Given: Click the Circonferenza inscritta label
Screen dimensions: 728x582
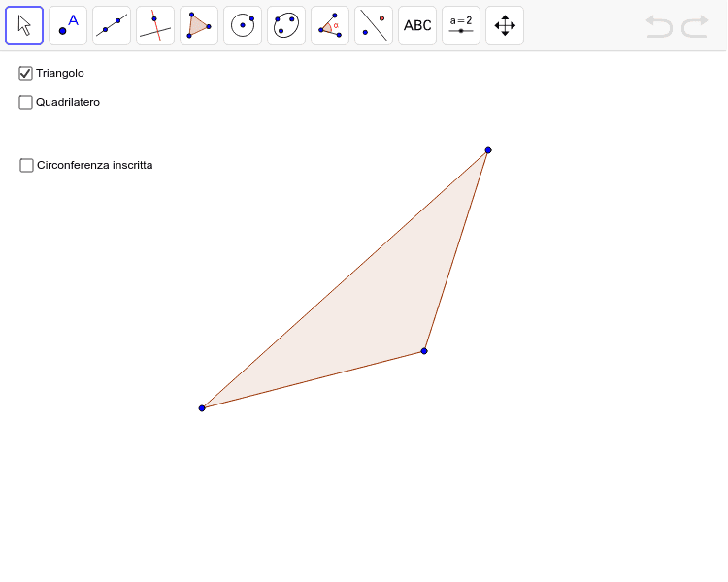Looking at the screenshot, I should (95, 165).
